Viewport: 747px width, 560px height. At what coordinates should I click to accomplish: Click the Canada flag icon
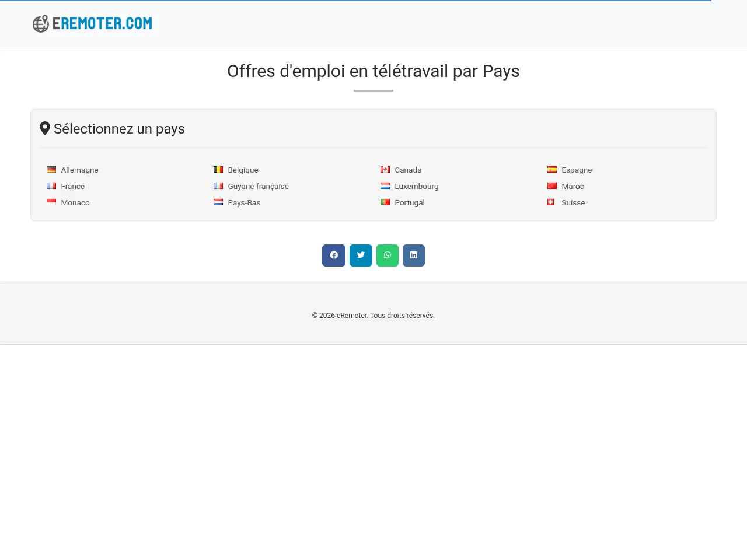coord(385,170)
